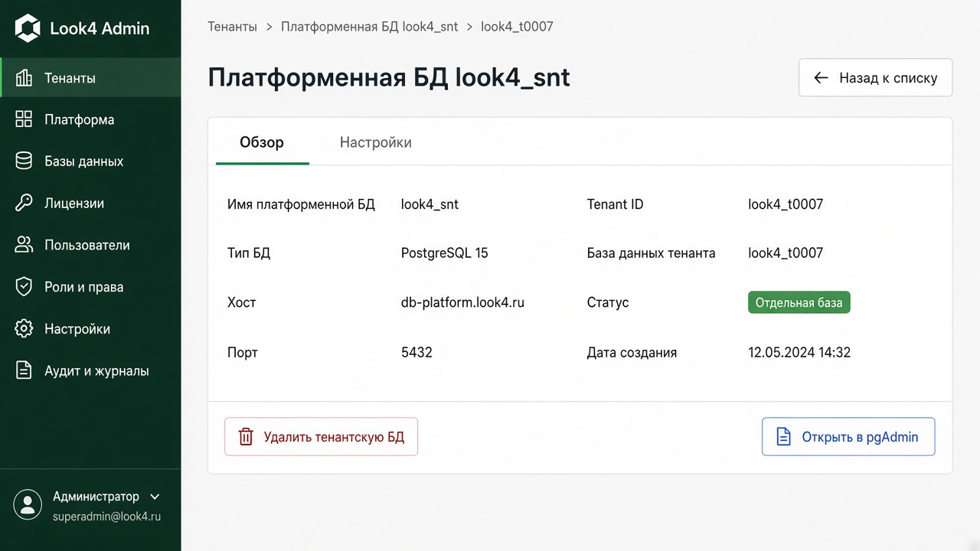Switch to the Настройки tab

pos(376,142)
